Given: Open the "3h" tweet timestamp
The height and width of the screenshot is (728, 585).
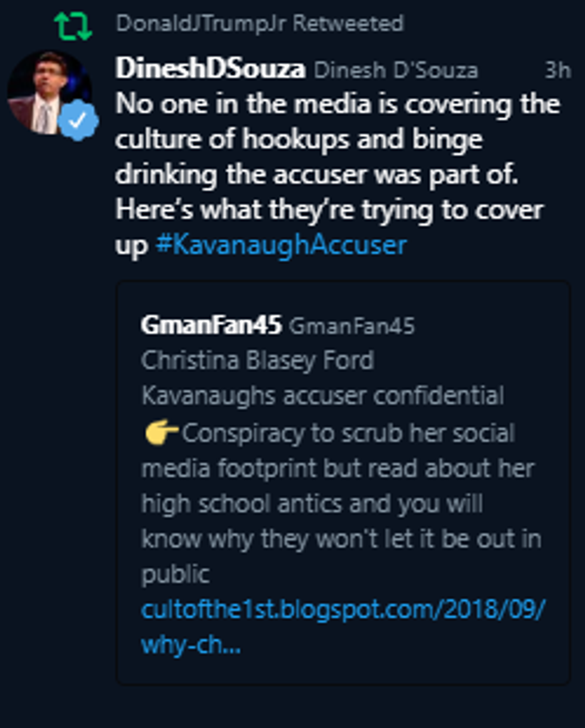Looking at the screenshot, I should [557, 70].
